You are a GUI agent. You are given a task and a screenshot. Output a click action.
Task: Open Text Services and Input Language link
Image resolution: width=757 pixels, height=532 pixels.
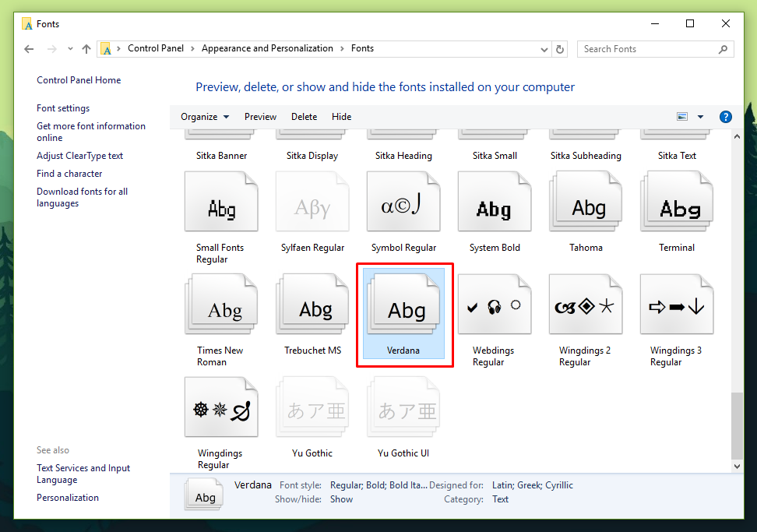coord(83,474)
